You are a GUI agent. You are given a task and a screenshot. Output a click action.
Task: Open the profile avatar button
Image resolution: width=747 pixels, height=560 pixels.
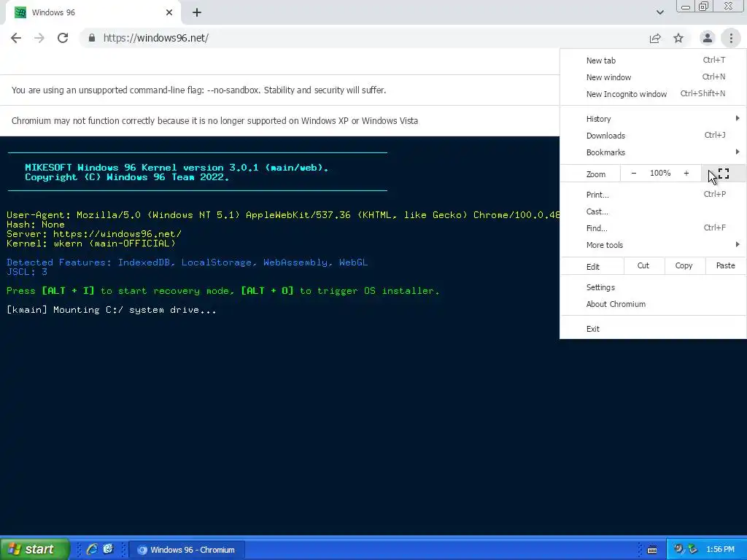click(x=708, y=38)
